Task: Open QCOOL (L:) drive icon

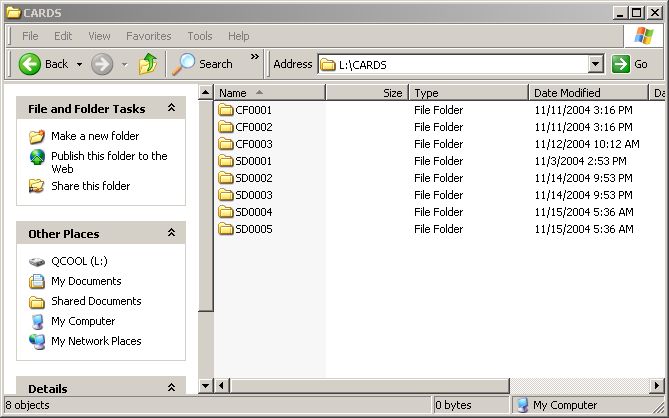Action: point(37,261)
